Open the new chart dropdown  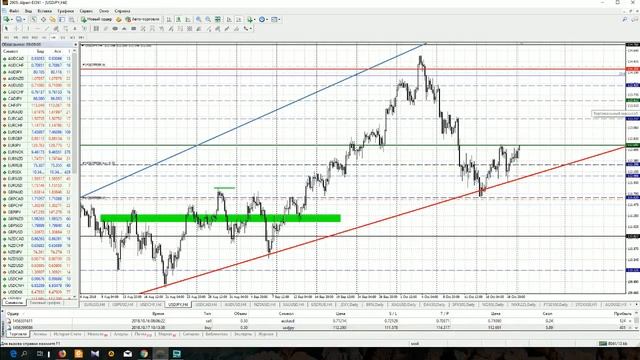click(12, 19)
